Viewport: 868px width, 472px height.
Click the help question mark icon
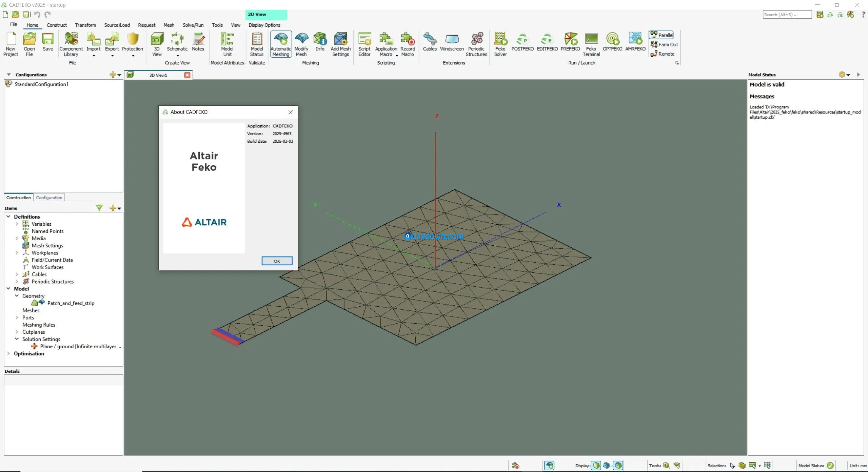(863, 15)
